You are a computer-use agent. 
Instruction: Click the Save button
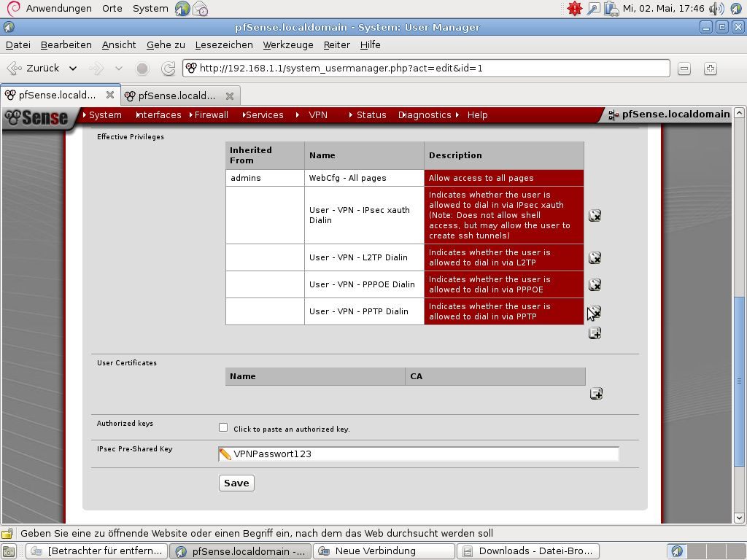[236, 483]
